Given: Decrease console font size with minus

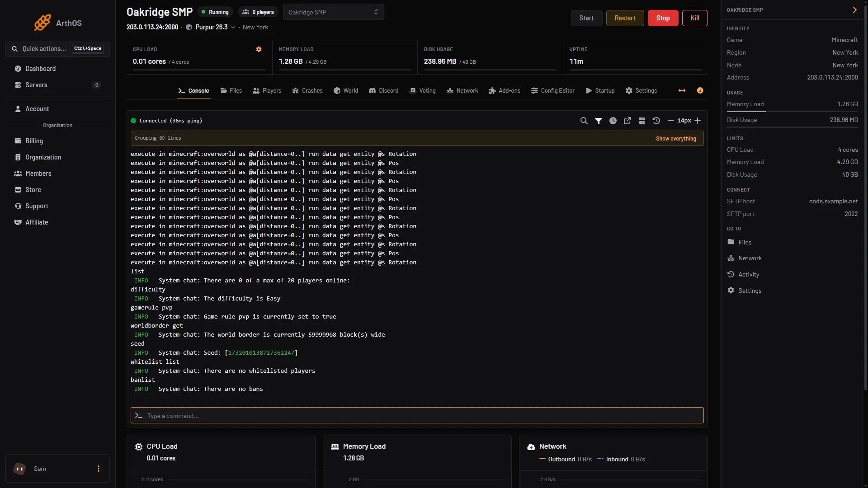Looking at the screenshot, I should [x=671, y=121].
